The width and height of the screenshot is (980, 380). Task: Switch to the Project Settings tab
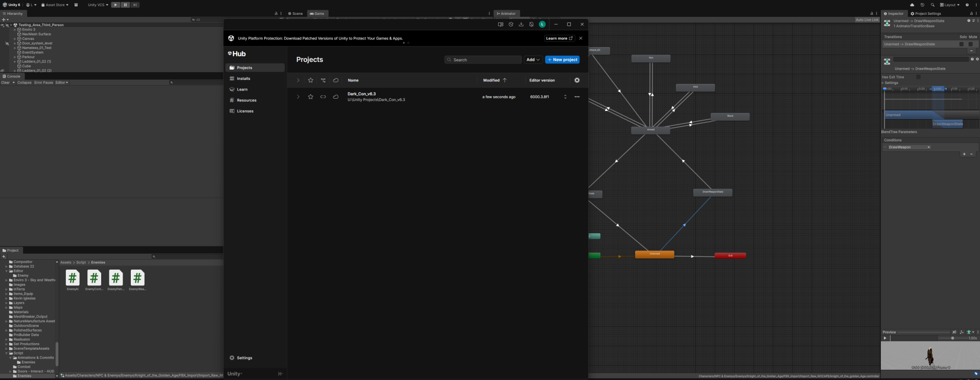pyautogui.click(x=925, y=14)
